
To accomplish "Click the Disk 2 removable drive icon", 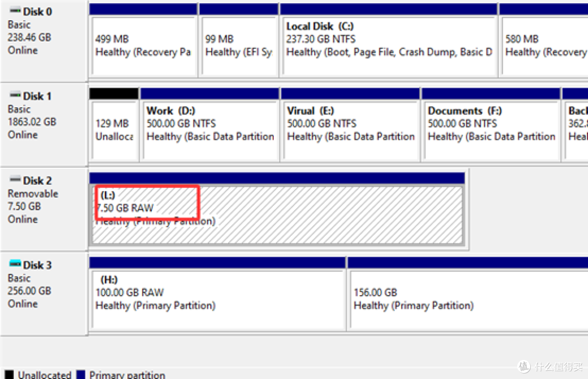I will [15, 180].
